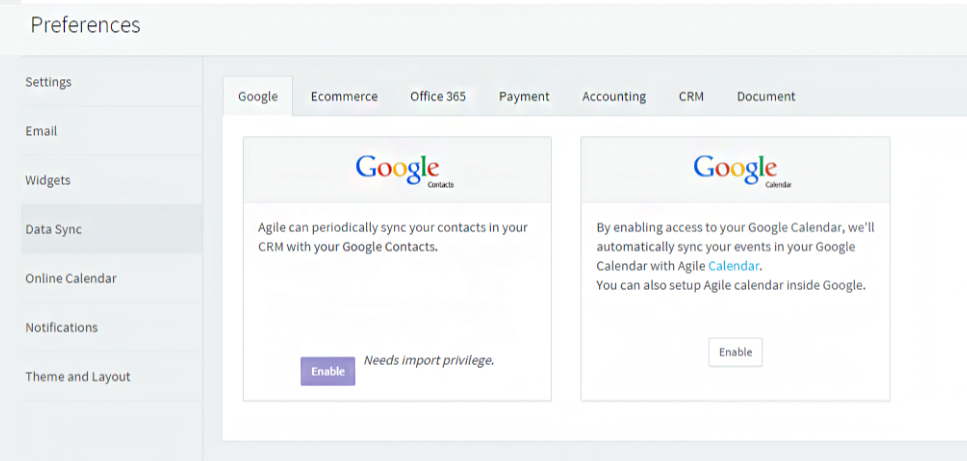Follow the Agile Calendar link
This screenshot has height=461, width=967.
(x=734, y=266)
